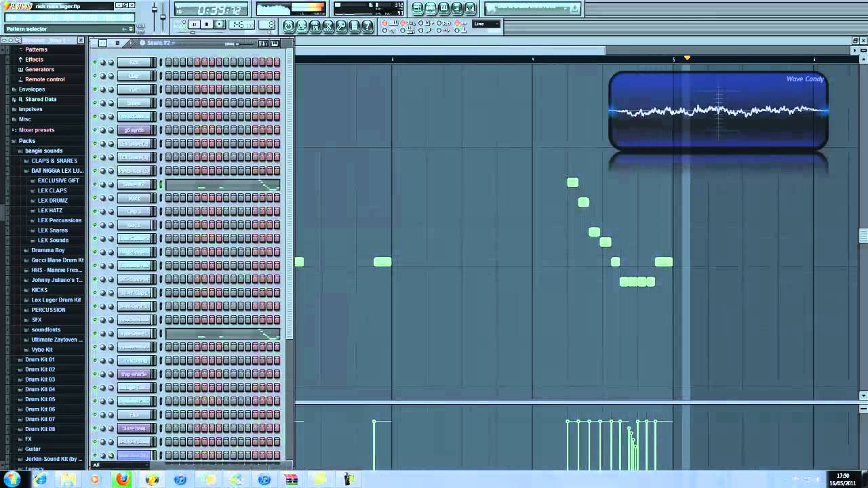Open the Playlist window from toolbar
The image size is (868, 488).
tap(417, 8)
